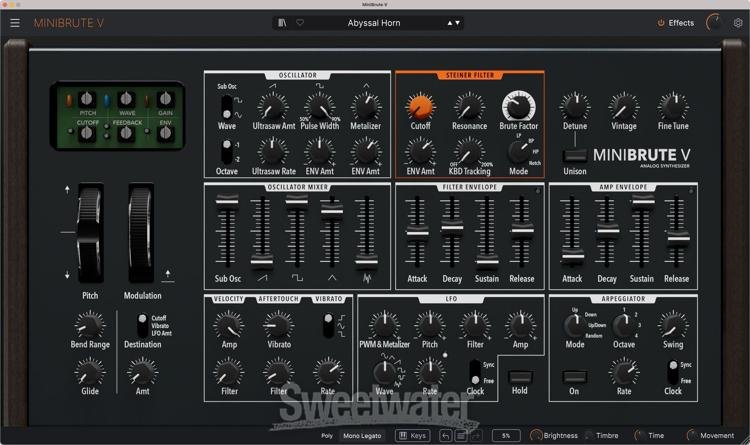Click the Cutoff orange knob

tap(420, 107)
